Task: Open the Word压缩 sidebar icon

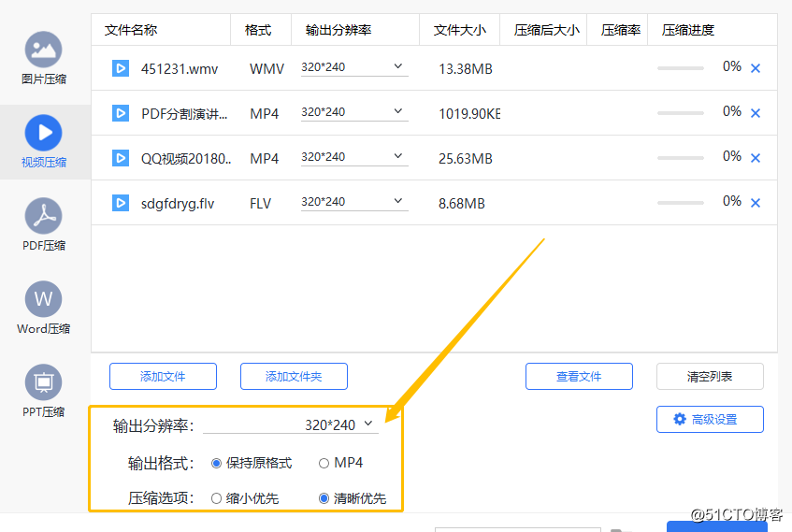Action: tap(43, 299)
